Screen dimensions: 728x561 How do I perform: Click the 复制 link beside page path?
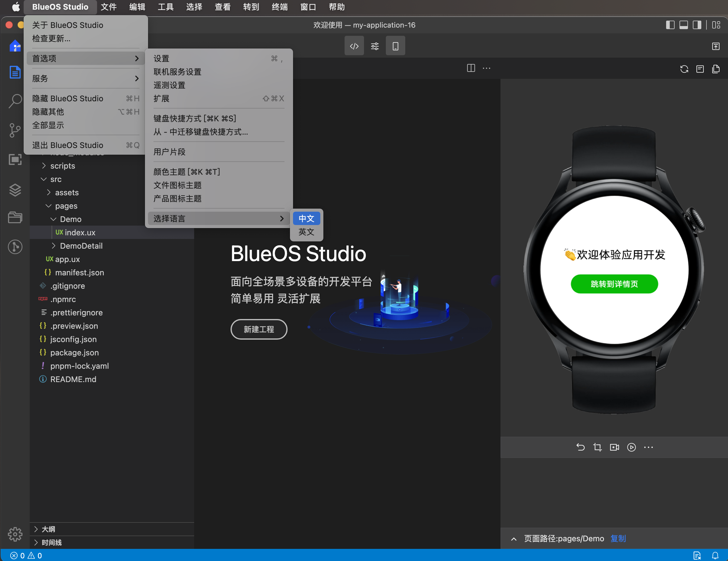618,539
